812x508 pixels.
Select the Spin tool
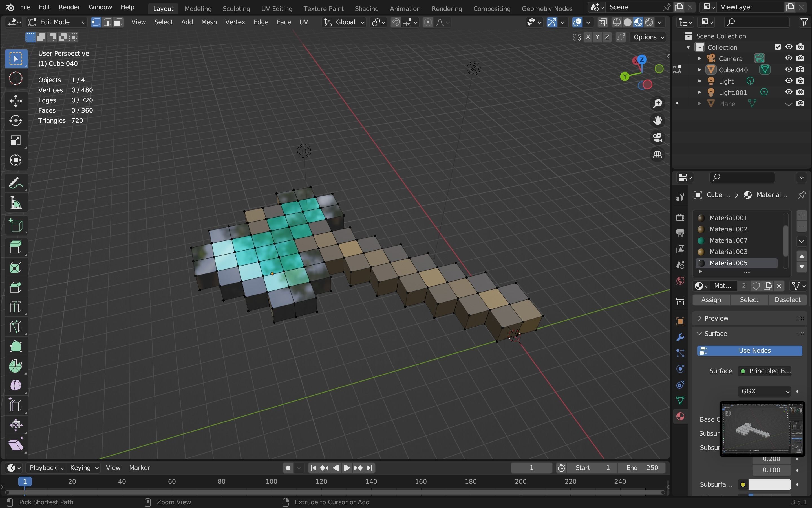click(16, 366)
